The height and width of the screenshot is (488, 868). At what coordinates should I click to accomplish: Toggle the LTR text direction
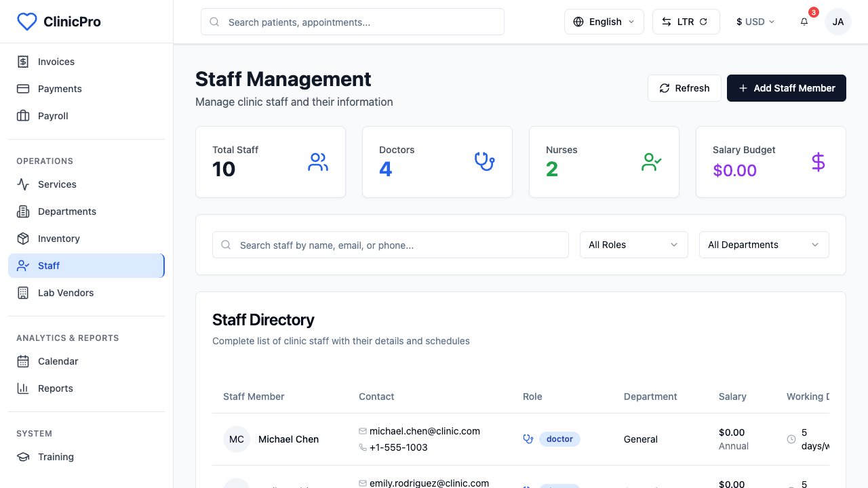[x=686, y=22]
